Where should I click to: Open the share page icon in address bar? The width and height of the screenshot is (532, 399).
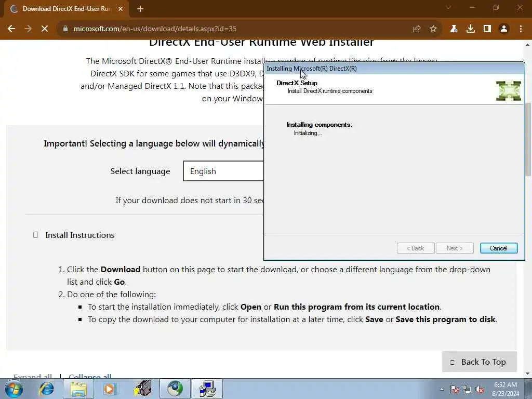(417, 29)
